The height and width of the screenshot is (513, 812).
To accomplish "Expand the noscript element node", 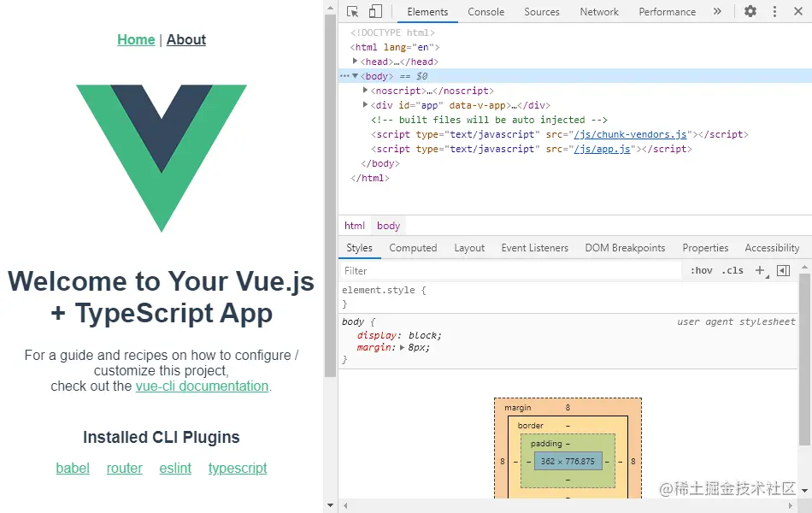I will tap(365, 90).
